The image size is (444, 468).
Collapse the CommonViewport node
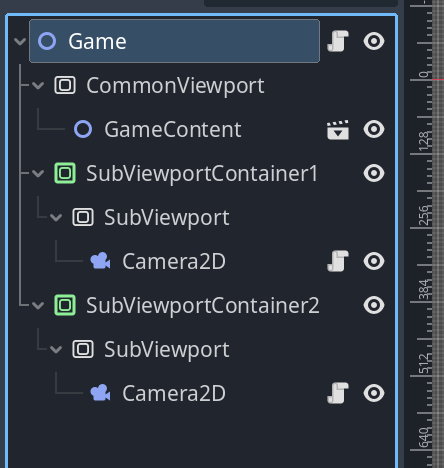[38, 86]
